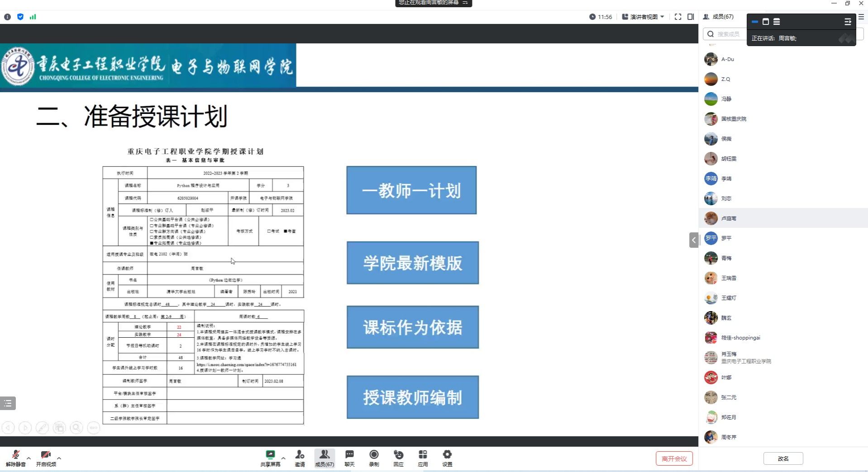Open the 设置 settings gear
868x472 pixels.
coord(447,458)
